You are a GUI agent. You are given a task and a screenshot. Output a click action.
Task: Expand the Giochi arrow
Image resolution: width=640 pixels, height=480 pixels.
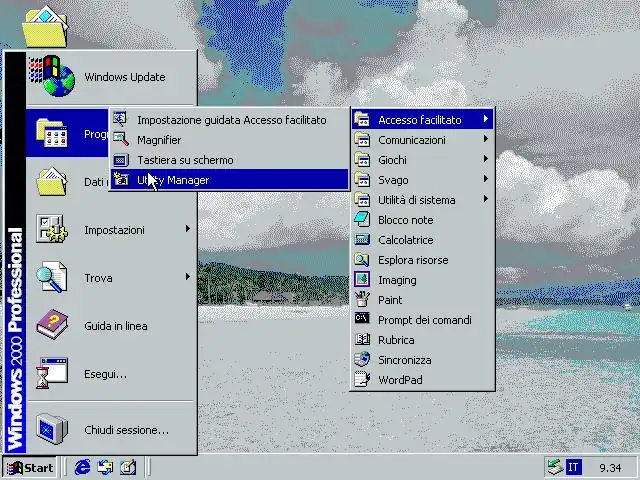click(x=485, y=159)
